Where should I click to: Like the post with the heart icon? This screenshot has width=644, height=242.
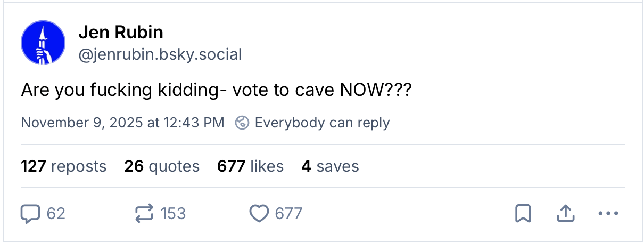click(259, 214)
